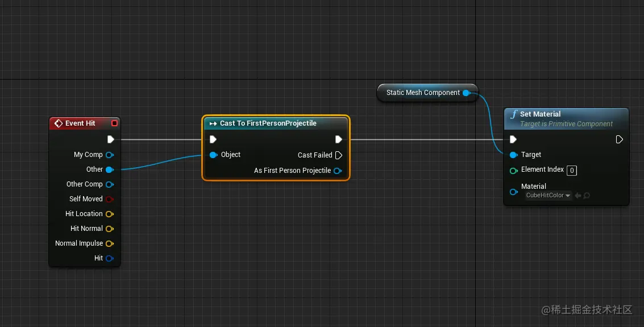Screen dimensions: 644x327
Task: Click the 'As First Person Projectile' label
Action: [x=292, y=171]
